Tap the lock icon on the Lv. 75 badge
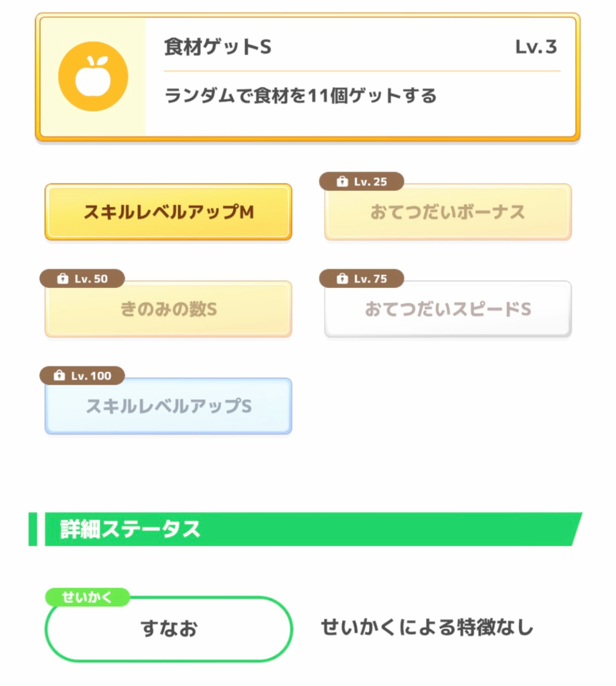 [x=342, y=279]
